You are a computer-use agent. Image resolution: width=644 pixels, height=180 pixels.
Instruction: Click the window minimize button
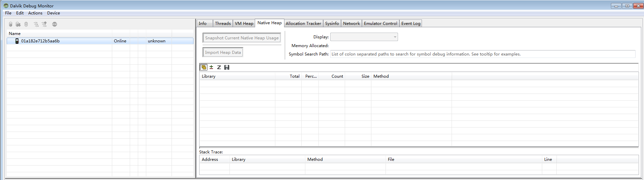(x=616, y=6)
